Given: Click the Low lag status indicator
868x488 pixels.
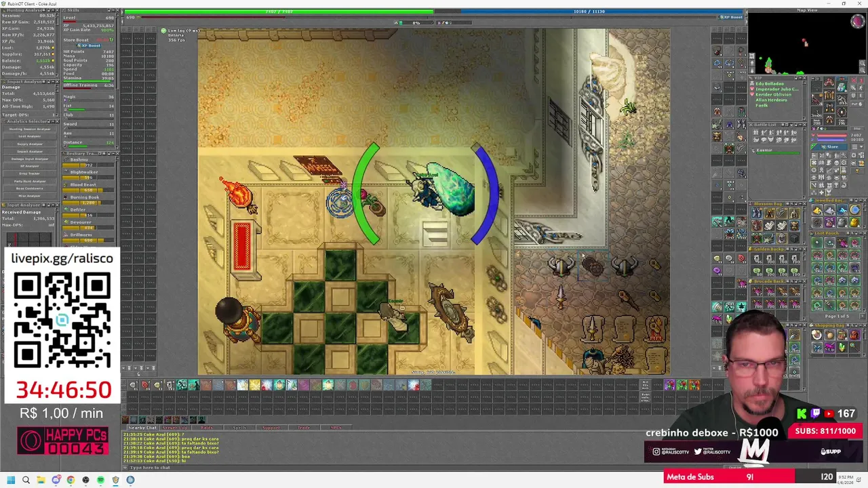Looking at the screenshot, I should 182,30.
